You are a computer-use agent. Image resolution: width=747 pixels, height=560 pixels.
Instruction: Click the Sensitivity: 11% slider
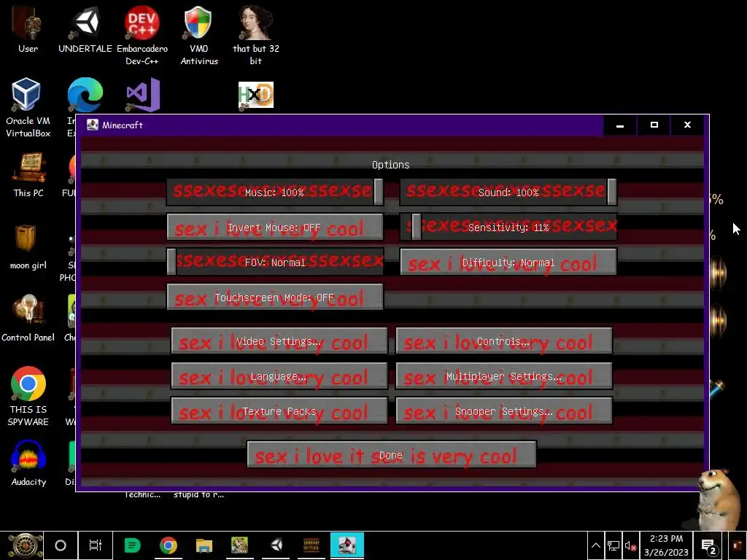(x=508, y=227)
